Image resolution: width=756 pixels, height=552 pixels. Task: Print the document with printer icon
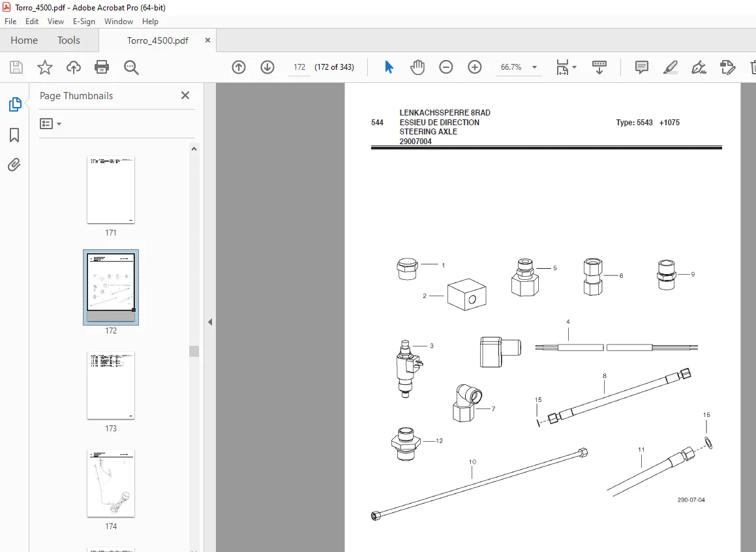[x=102, y=67]
